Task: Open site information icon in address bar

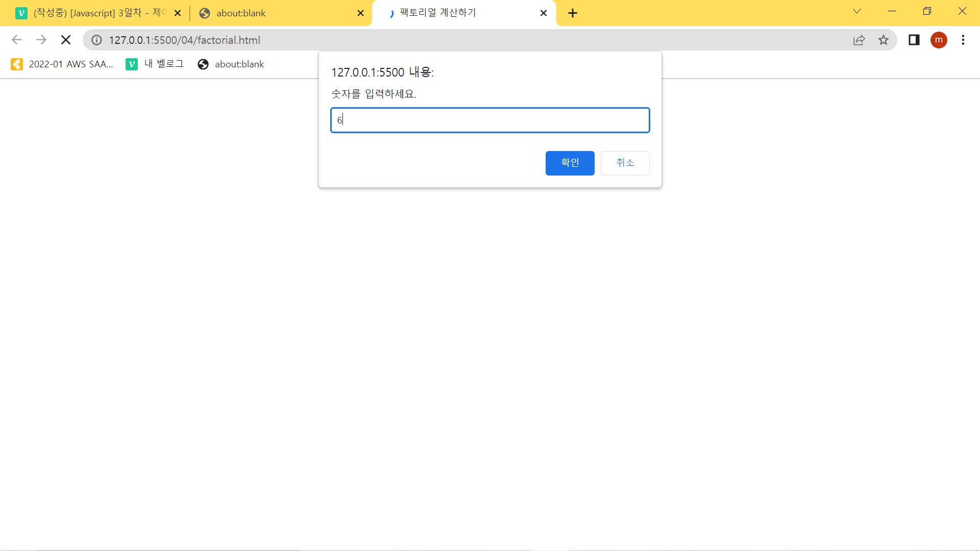Action: (96, 40)
